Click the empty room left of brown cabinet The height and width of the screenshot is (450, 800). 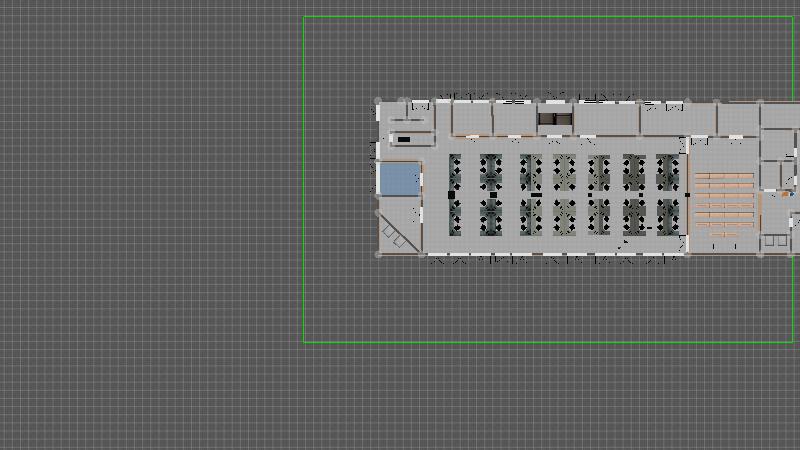tap(514, 119)
